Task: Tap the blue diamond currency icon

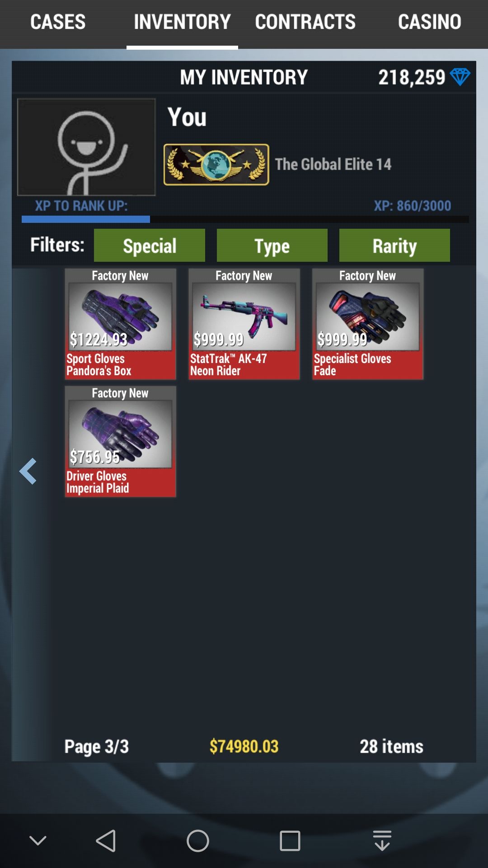Action: click(x=460, y=77)
